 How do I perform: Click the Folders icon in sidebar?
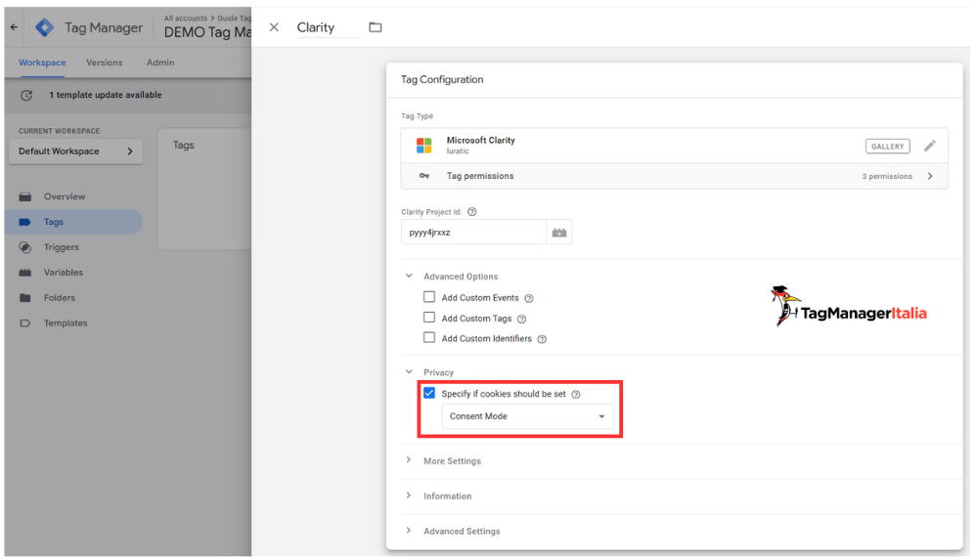tap(24, 298)
